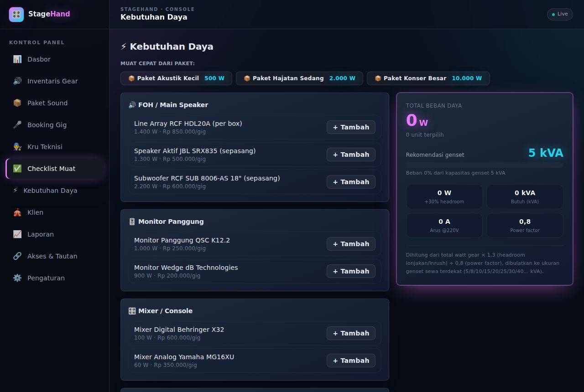Image resolution: width=584 pixels, height=392 pixels.
Task: Click the Kru Teknisi technician icon
Action: click(x=17, y=147)
